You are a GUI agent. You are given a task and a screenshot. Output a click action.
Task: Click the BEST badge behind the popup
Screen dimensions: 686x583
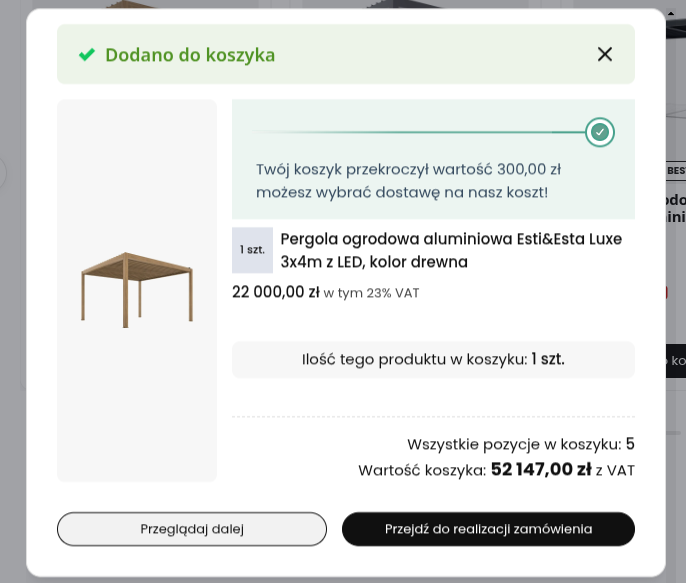pos(676,171)
